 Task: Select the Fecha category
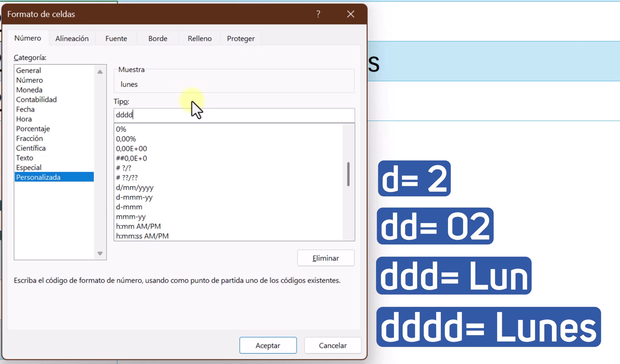tap(25, 109)
